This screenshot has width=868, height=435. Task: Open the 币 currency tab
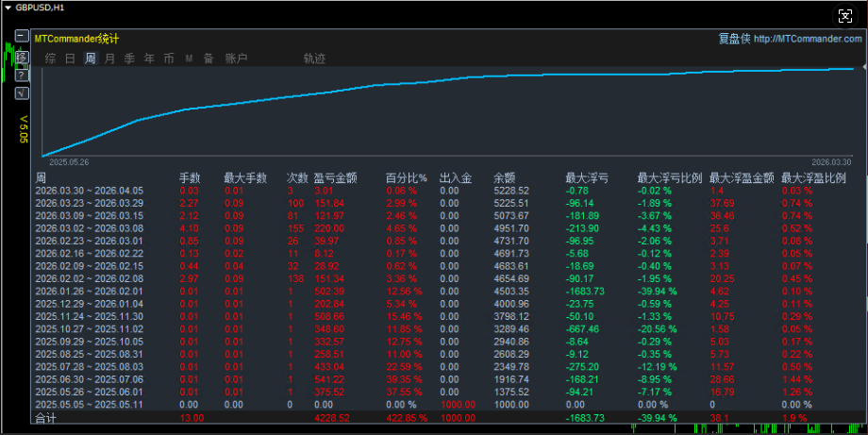(x=169, y=59)
